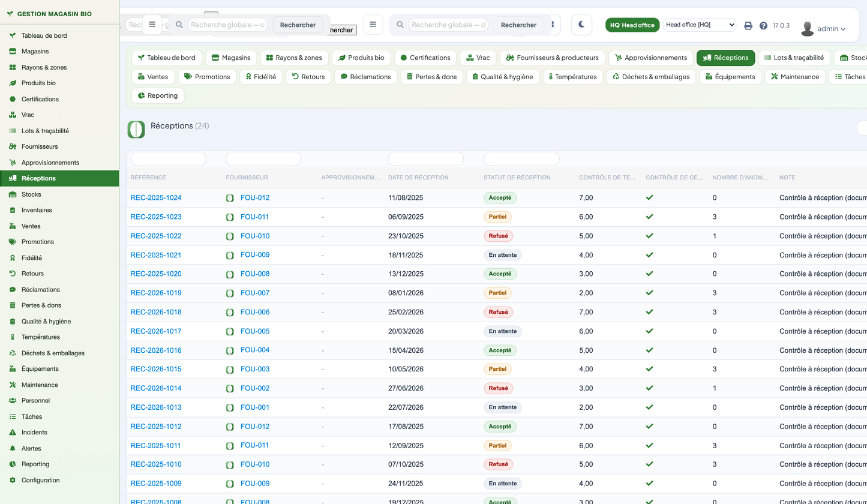Open reception REC-2025-1011

[156, 446]
